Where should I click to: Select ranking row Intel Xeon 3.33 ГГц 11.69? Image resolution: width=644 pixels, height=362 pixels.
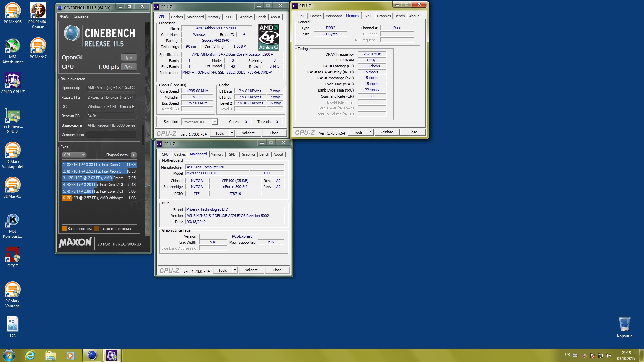(x=99, y=165)
